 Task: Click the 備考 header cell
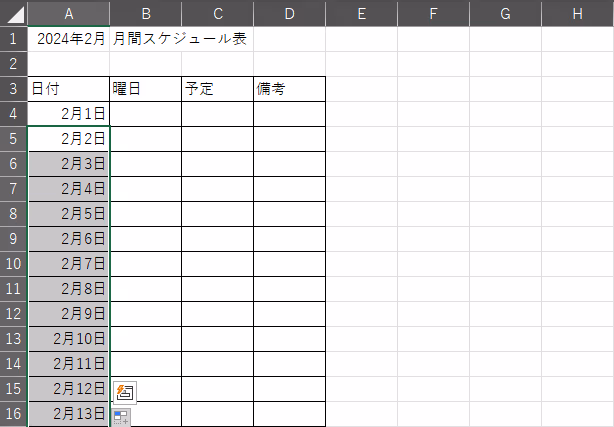coord(290,89)
